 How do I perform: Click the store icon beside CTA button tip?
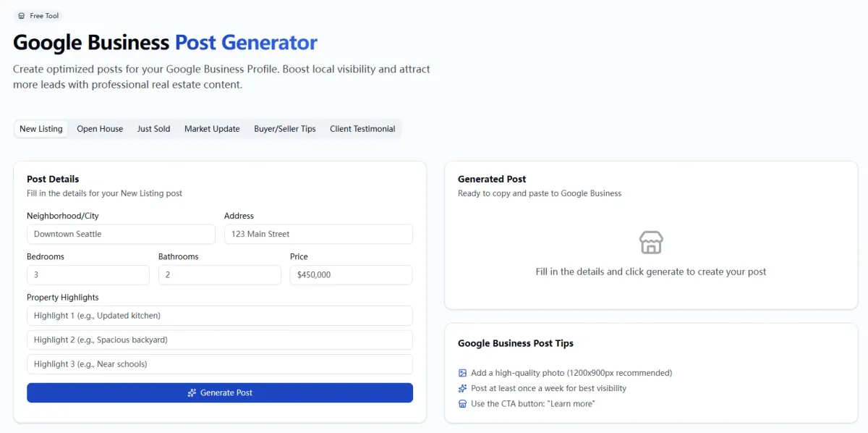coord(463,403)
